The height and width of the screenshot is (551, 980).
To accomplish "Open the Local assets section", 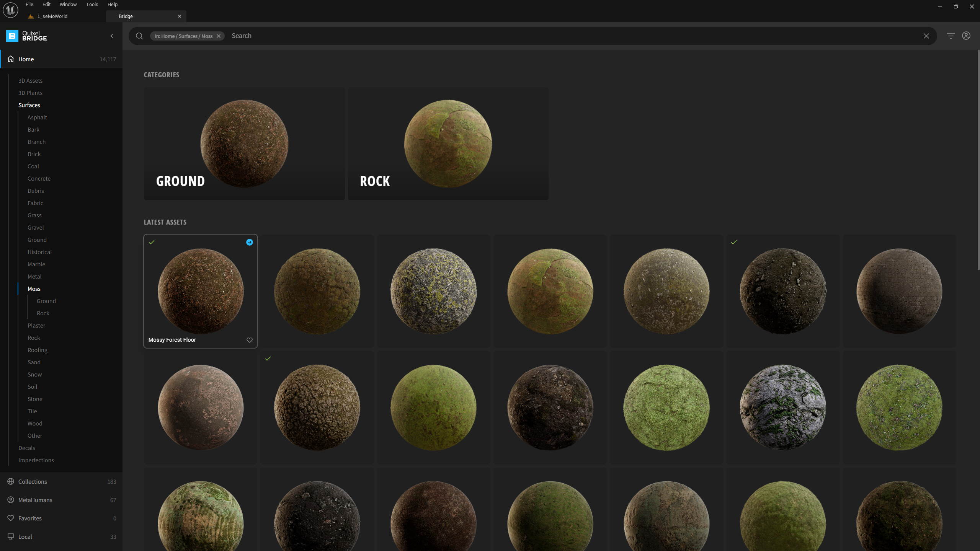I will (x=25, y=537).
